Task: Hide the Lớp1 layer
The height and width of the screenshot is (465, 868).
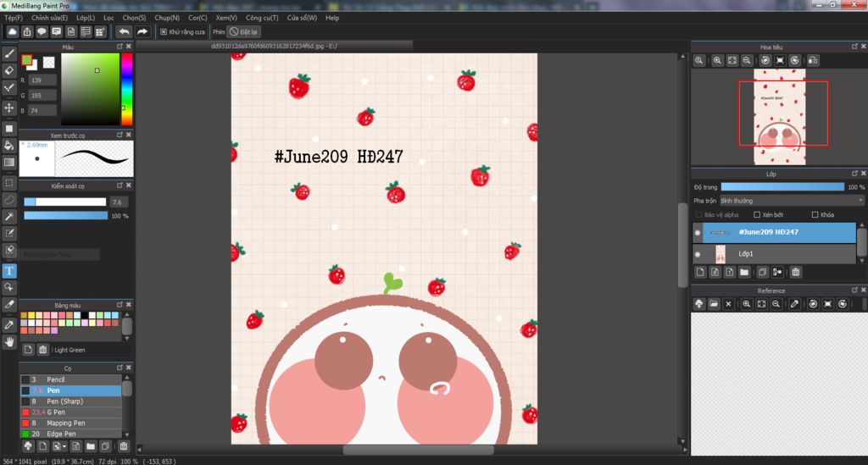Action: [x=698, y=254]
